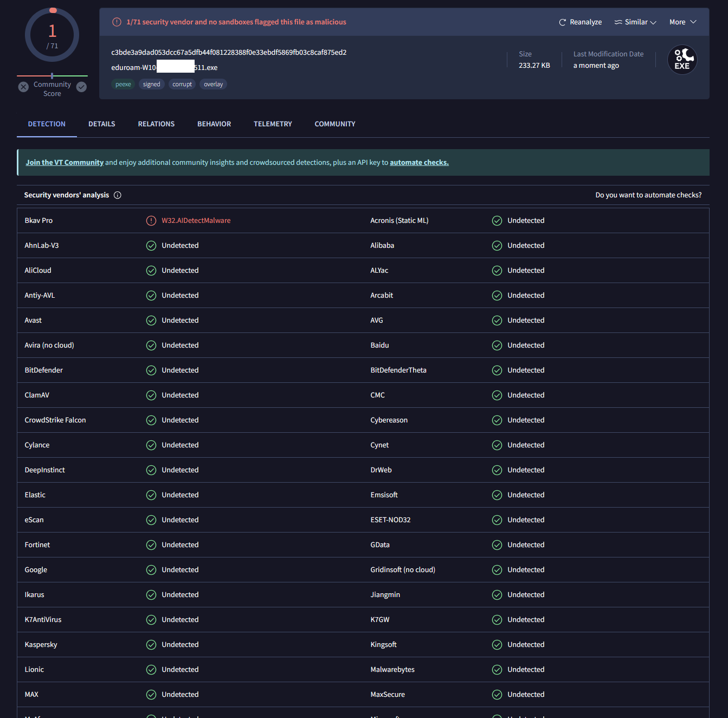
Task: Click the W32.AIDetectMalware detection result
Action: [x=196, y=221]
